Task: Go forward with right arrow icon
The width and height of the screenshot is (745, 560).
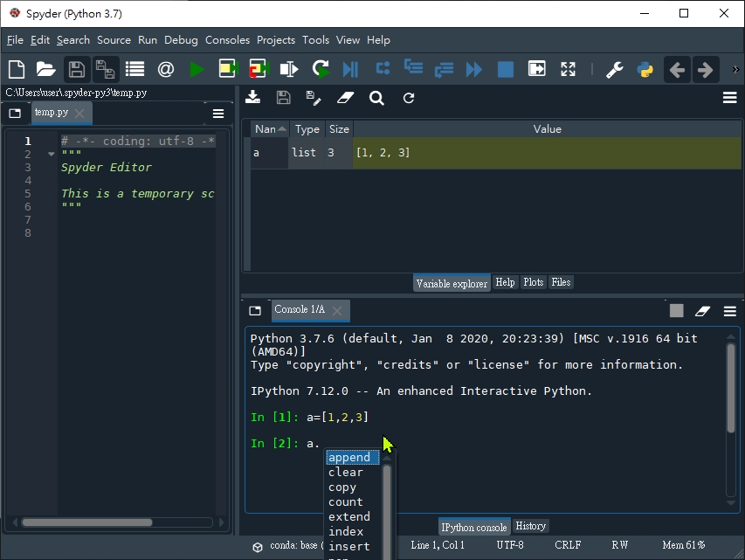Action: pyautogui.click(x=705, y=70)
